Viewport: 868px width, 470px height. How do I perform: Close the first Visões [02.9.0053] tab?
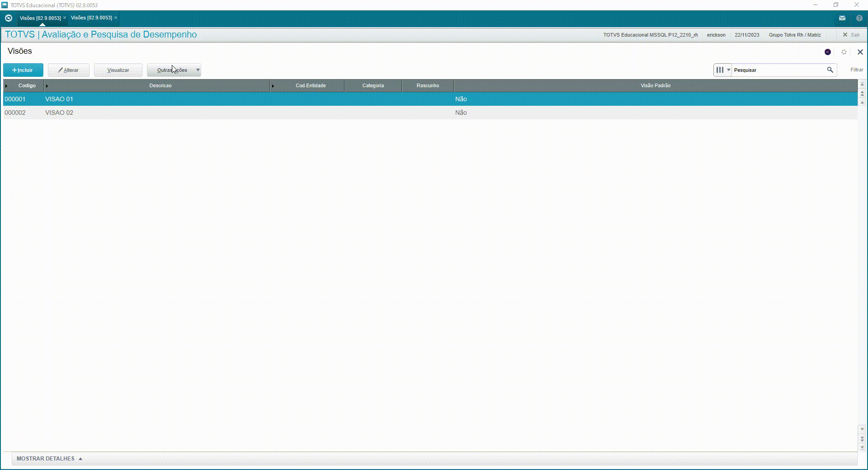click(x=65, y=18)
